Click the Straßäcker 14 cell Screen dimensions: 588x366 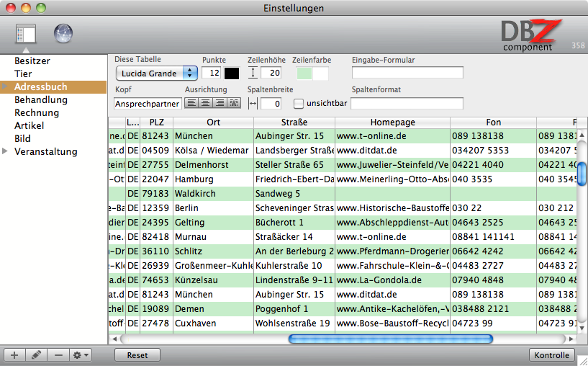point(294,237)
